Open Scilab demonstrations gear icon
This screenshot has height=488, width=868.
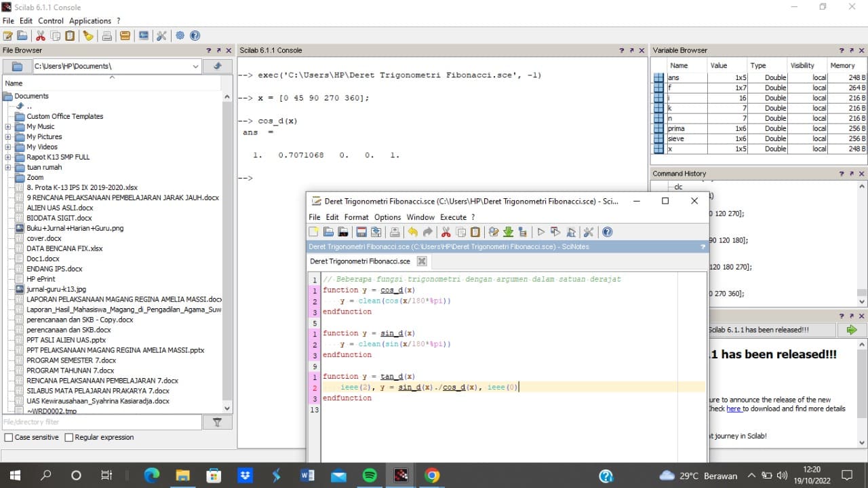pos(180,36)
